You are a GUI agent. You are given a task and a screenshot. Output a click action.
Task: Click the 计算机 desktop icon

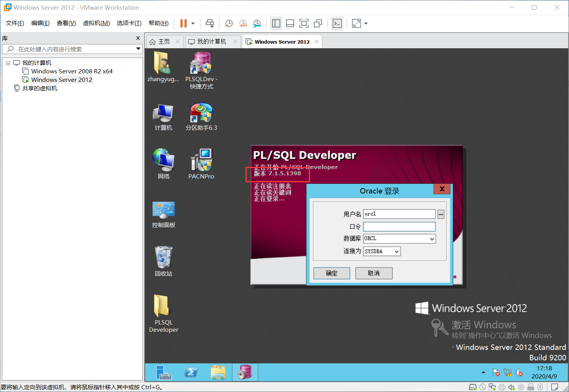pyautogui.click(x=163, y=117)
